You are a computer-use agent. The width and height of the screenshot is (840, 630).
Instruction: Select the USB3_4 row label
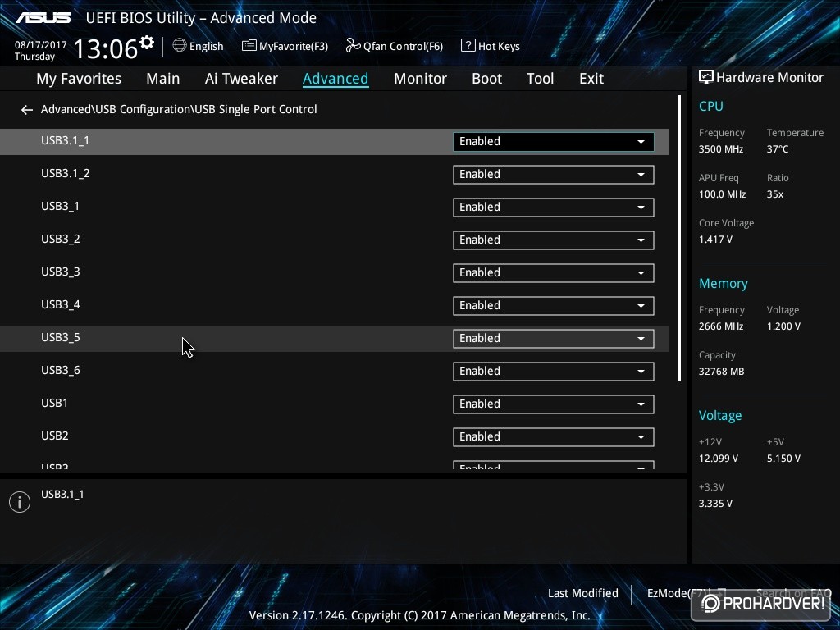click(x=61, y=304)
